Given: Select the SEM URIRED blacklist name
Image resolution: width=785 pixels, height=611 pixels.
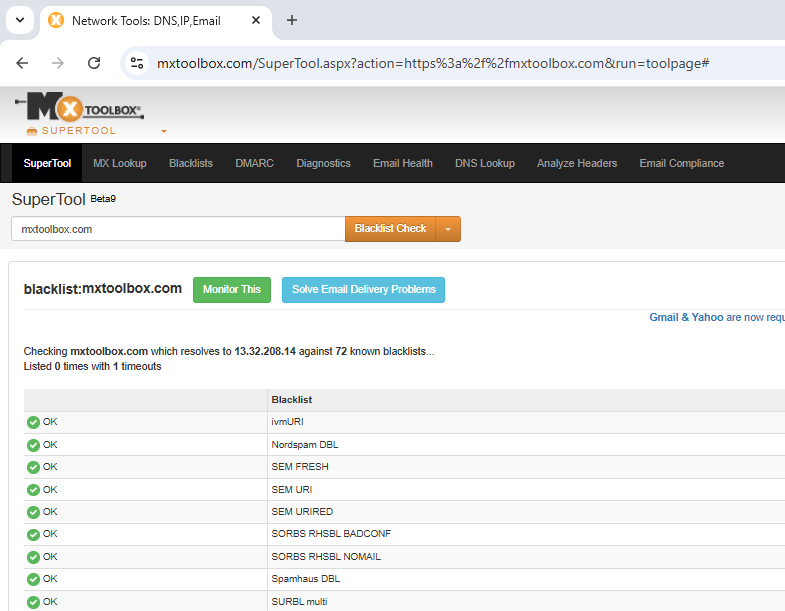Looking at the screenshot, I should pos(302,512).
